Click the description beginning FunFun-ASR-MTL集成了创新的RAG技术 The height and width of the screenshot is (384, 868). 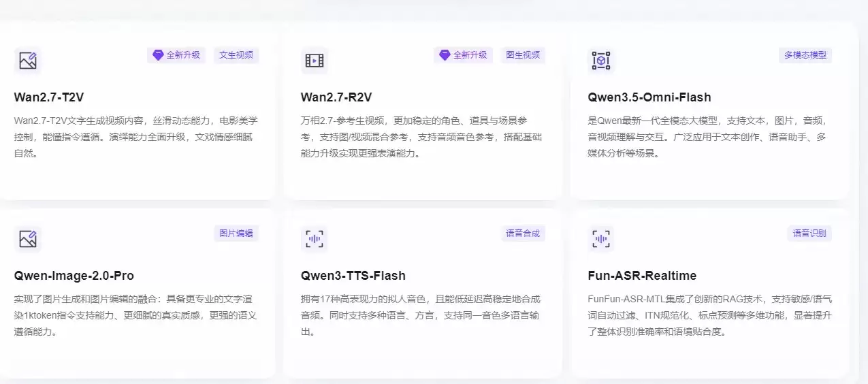[709, 315]
